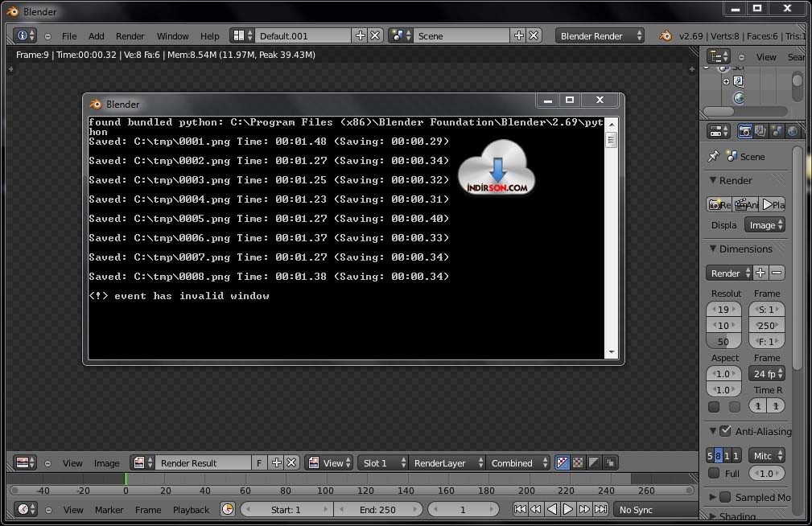Open the Add menu

pos(97,36)
